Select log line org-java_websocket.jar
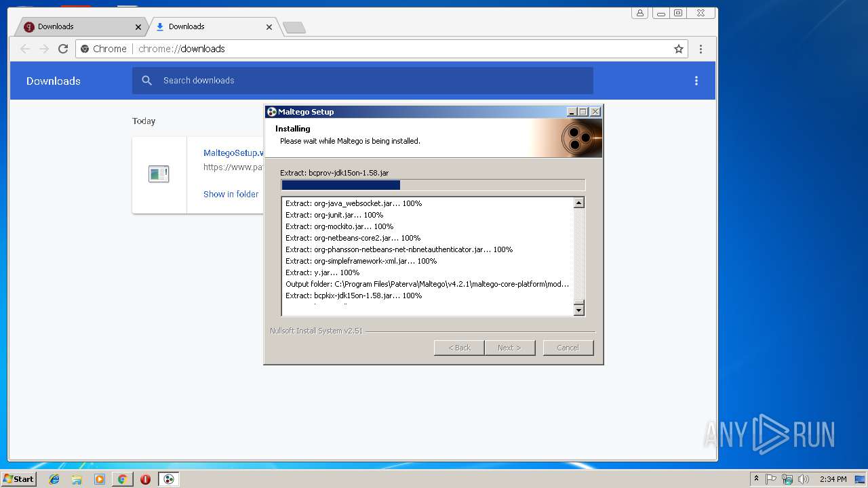The image size is (868, 488). coord(353,203)
